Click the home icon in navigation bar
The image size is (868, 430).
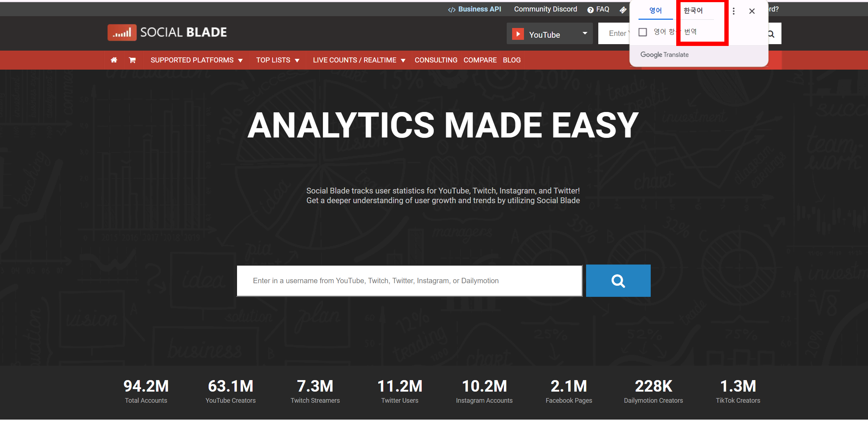point(114,60)
